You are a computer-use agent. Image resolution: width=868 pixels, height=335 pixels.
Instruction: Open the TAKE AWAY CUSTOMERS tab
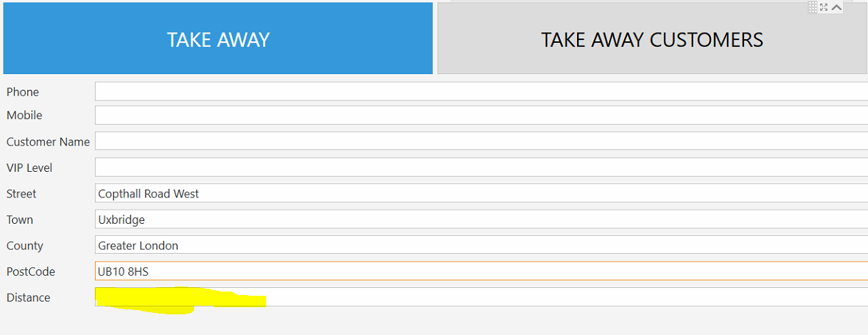[652, 39]
